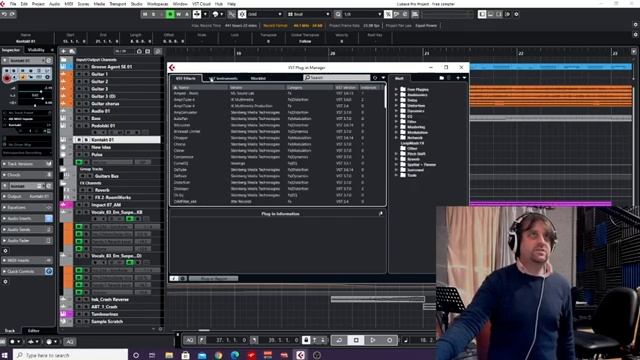Solo the Guitar 2 track

86,82
